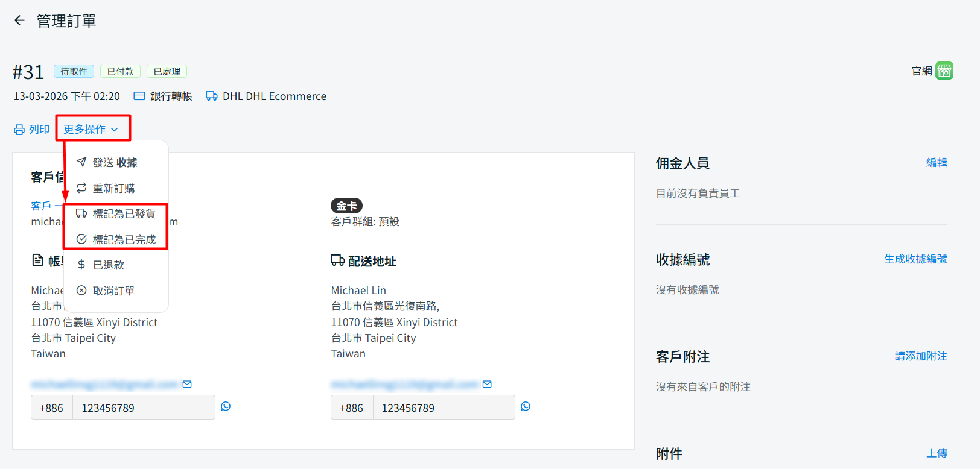The image size is (980, 469).
Task: Click the printer icon for 列印
Action: (19, 130)
